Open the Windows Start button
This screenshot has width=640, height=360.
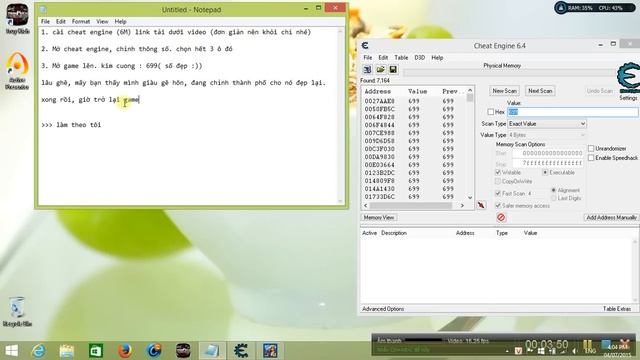11,351
